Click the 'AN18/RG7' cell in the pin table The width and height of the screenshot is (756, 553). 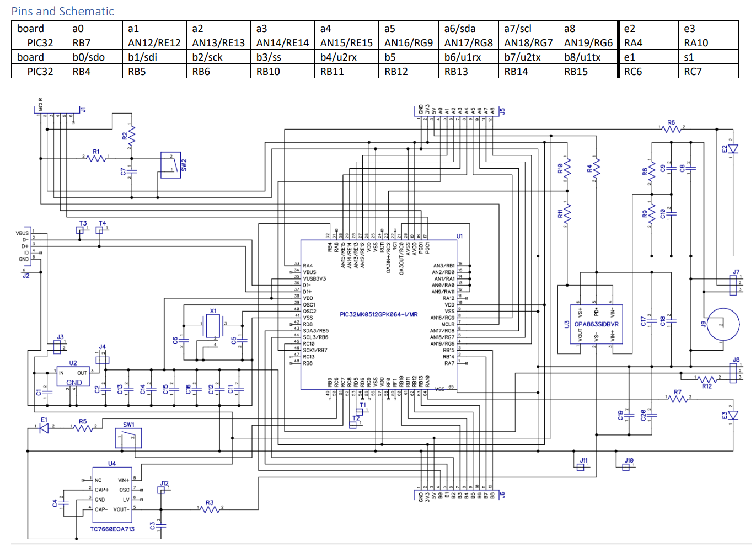point(528,42)
